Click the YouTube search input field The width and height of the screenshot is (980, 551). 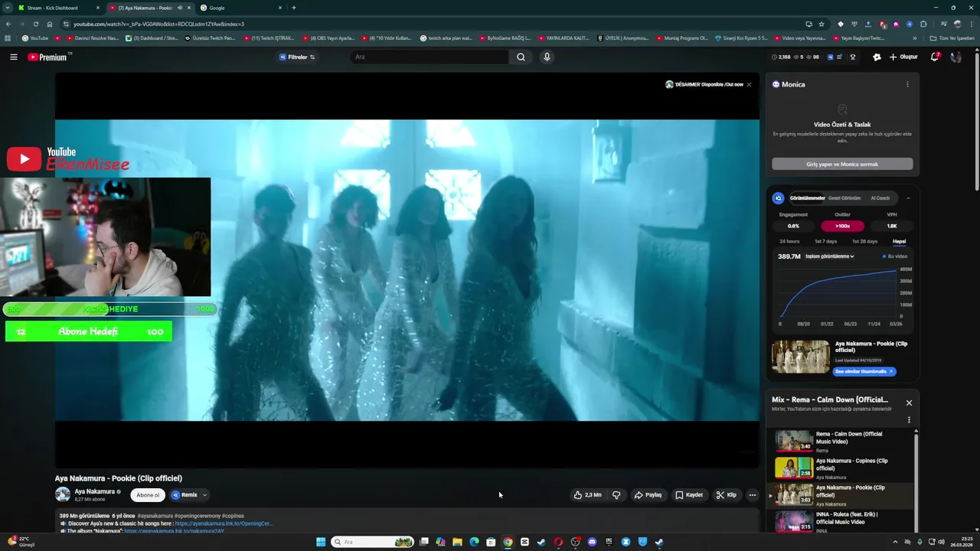tap(430, 57)
